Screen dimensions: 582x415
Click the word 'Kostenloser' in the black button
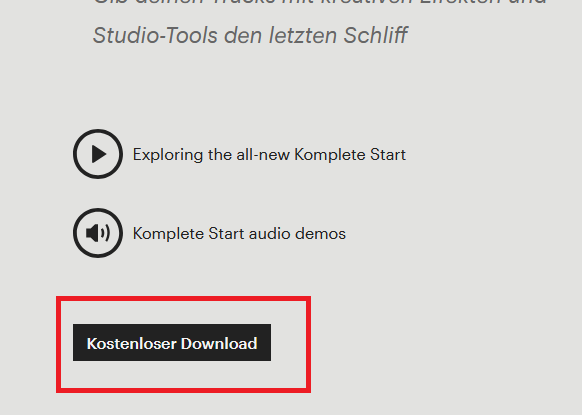pyautogui.click(x=131, y=343)
